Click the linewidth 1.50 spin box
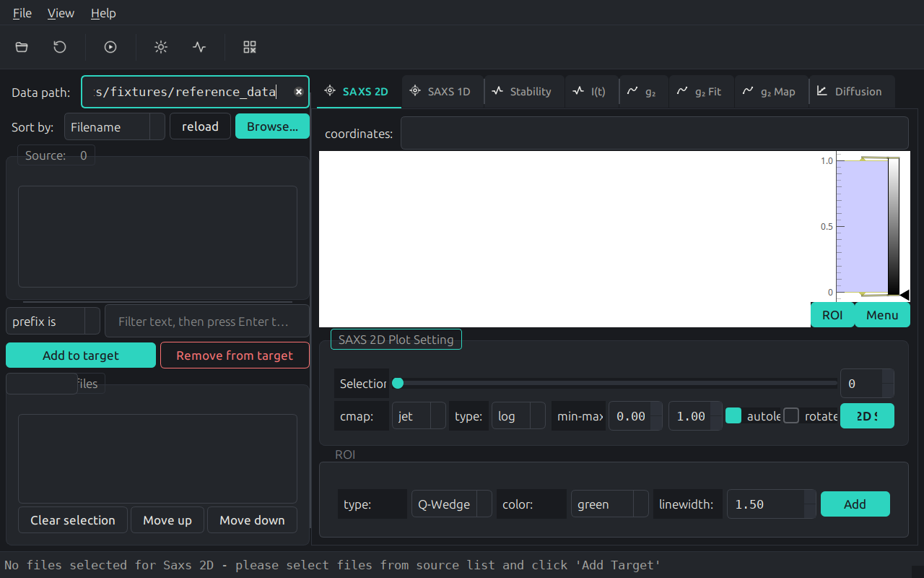The image size is (924, 578). [x=771, y=504]
